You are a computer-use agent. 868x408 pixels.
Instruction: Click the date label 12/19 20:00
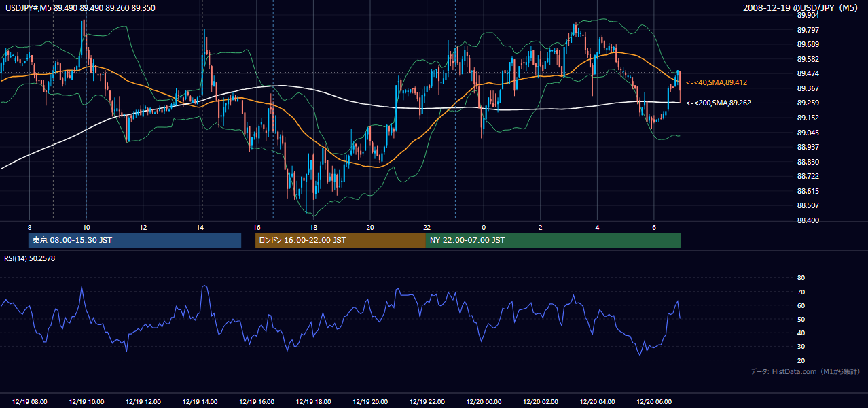coord(370,402)
